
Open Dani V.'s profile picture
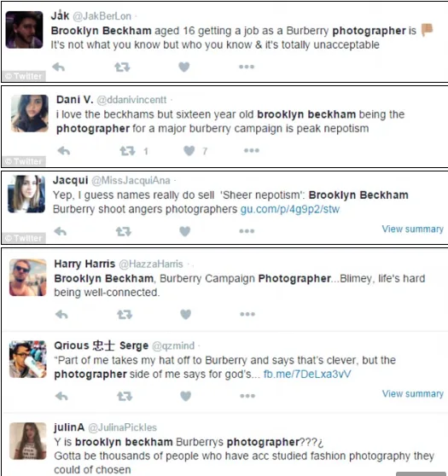tap(30, 113)
